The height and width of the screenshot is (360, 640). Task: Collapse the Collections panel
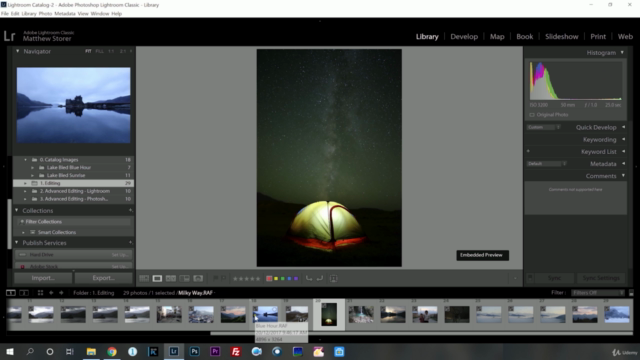click(x=17, y=211)
